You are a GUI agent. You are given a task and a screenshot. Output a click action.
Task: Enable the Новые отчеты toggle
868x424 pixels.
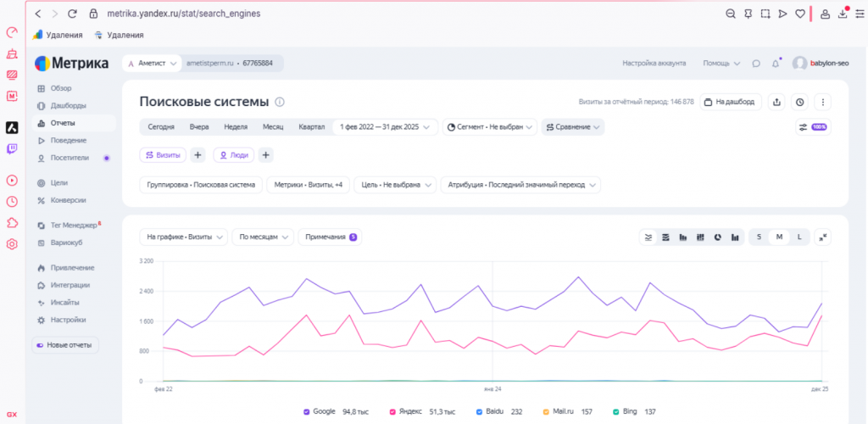pyautogui.click(x=64, y=345)
